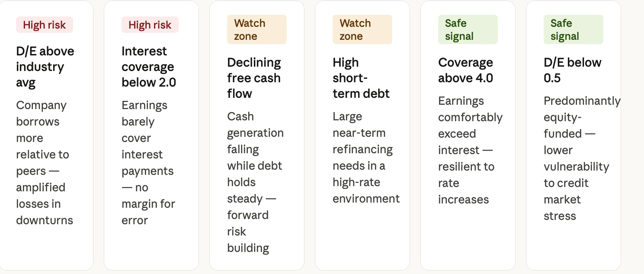Screen dimensions: 644x274
Task: Select the High short-term debt title
Action: point(361,78)
